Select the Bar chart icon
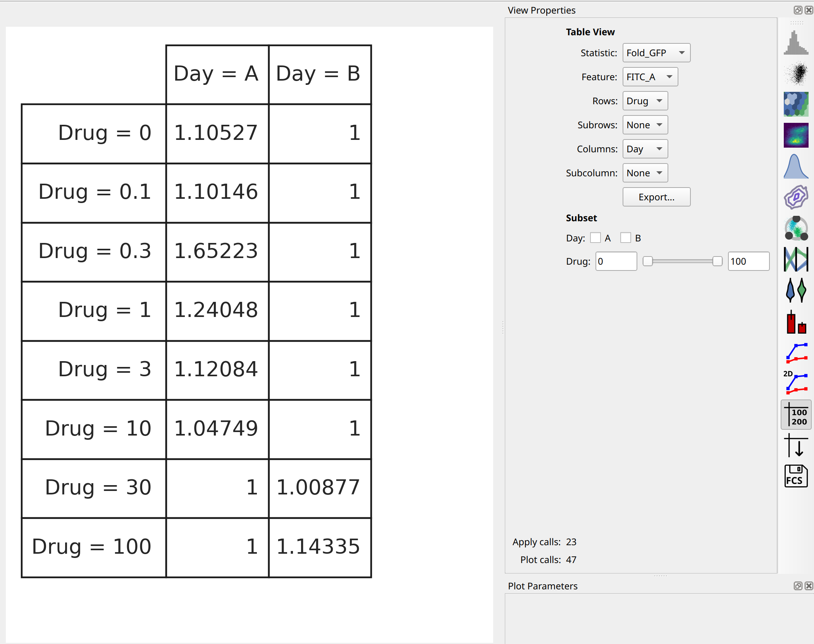The height and width of the screenshot is (644, 814). pos(796,321)
